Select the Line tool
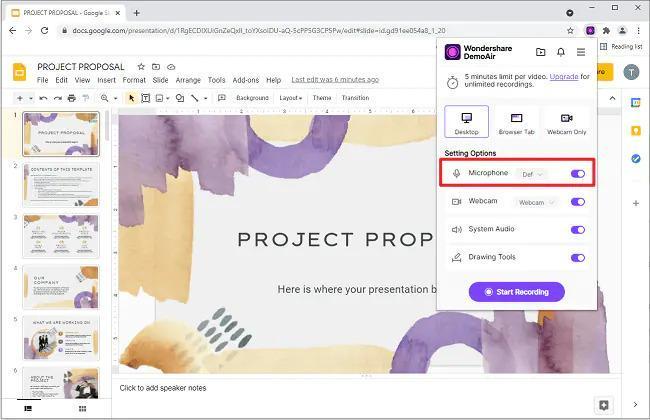 pos(194,98)
